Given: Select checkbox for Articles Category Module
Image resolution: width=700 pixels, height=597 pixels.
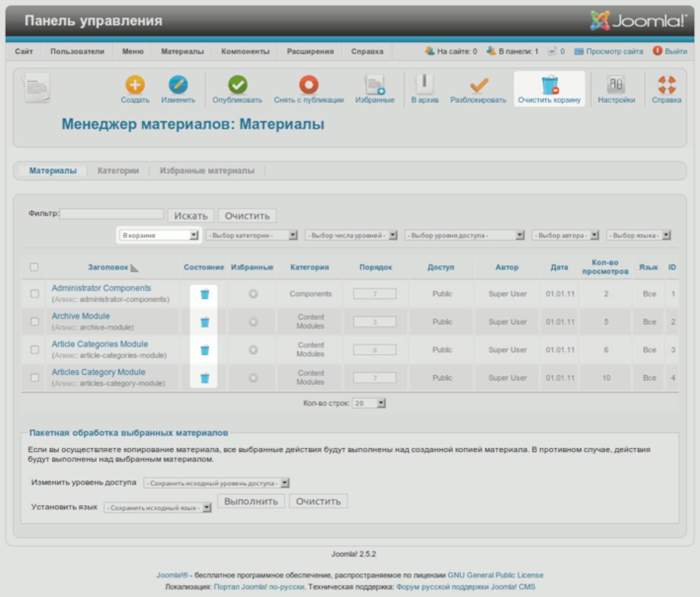Looking at the screenshot, I should click(35, 378).
